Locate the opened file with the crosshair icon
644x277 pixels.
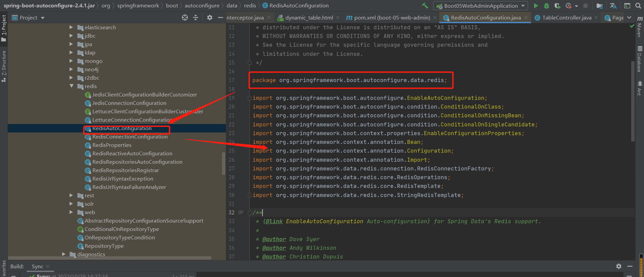(x=185, y=17)
